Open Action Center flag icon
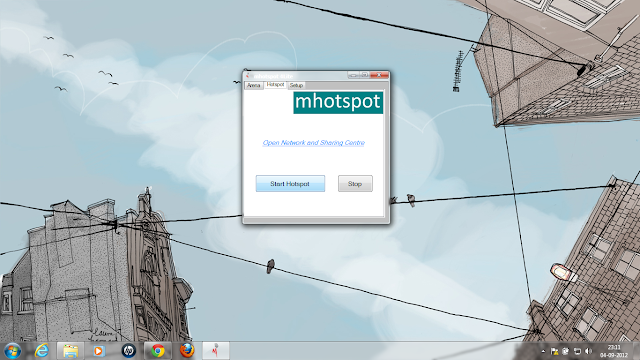This screenshot has width=640, height=360. [x=554, y=351]
